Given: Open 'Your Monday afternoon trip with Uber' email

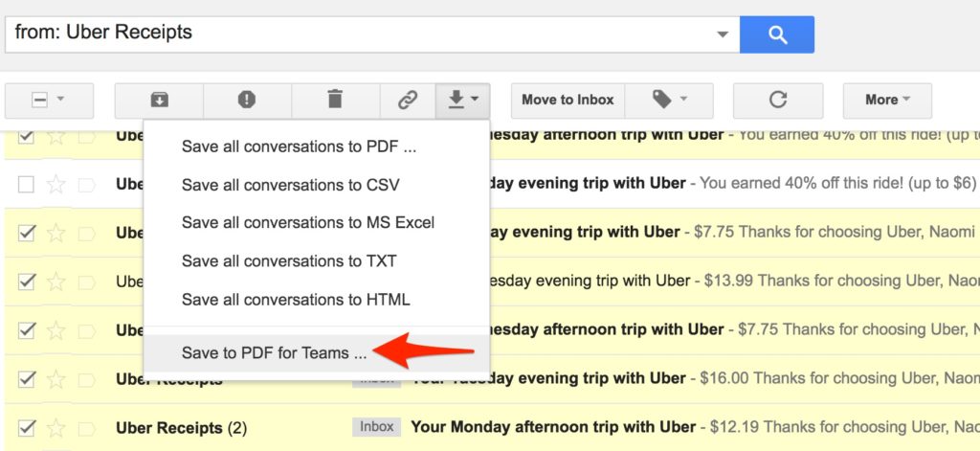Looking at the screenshot, I should pyautogui.click(x=553, y=427).
